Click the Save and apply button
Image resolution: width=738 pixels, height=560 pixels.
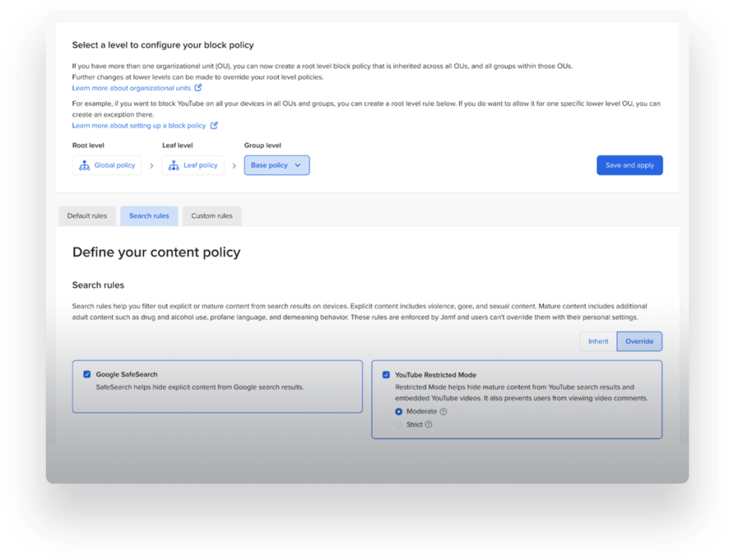(x=630, y=165)
